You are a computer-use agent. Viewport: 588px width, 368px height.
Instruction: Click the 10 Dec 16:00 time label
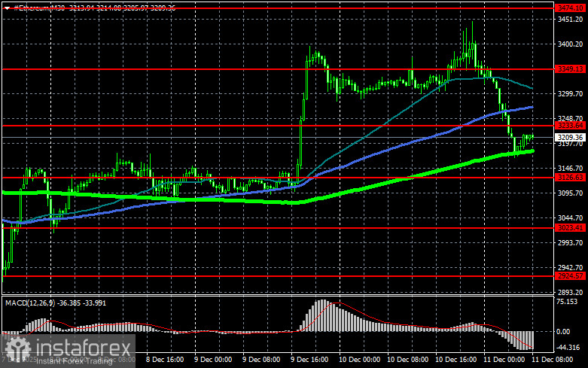click(x=455, y=360)
